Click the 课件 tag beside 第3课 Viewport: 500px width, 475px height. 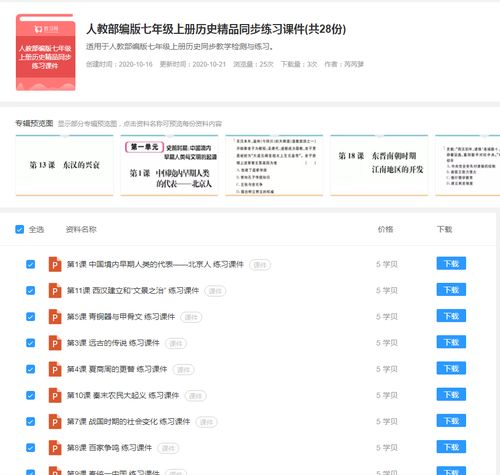point(176,344)
